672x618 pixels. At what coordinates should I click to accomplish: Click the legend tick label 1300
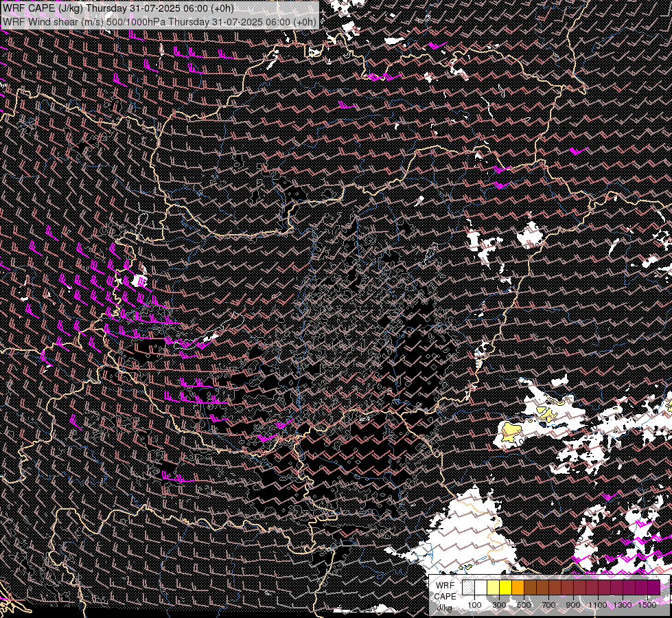623,605
